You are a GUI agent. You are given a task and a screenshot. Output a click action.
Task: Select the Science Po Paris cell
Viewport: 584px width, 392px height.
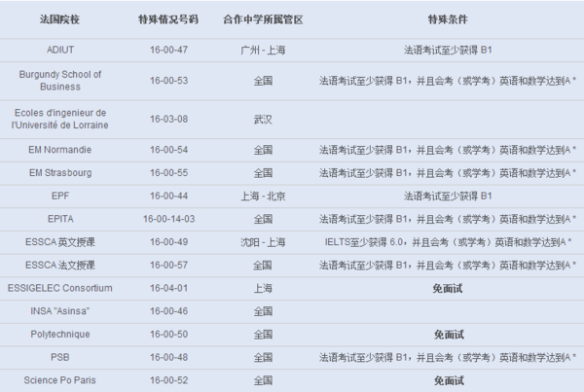[60, 380]
